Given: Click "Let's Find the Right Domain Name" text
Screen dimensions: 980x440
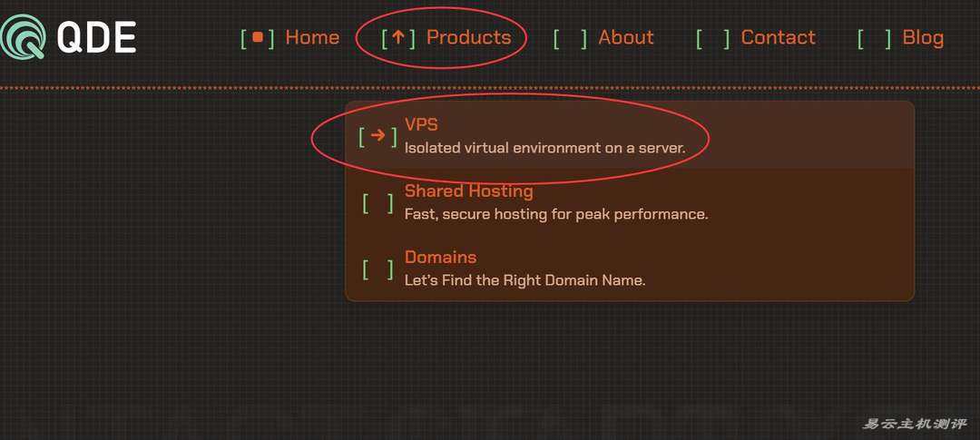Looking at the screenshot, I should [x=524, y=280].
